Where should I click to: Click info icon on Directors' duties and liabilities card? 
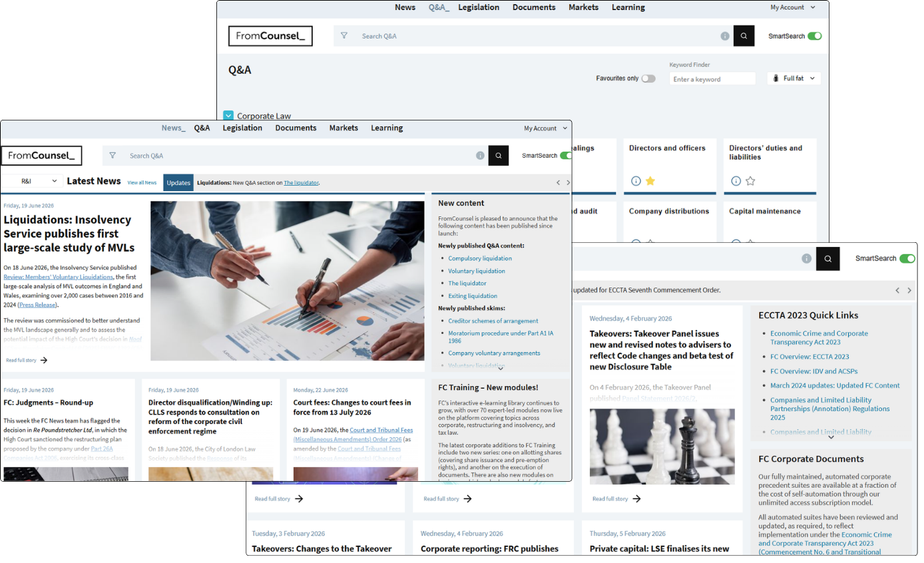tap(736, 181)
